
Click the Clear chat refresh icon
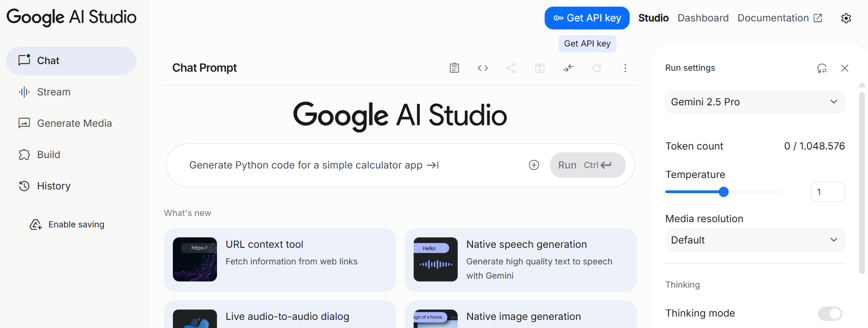[597, 68]
